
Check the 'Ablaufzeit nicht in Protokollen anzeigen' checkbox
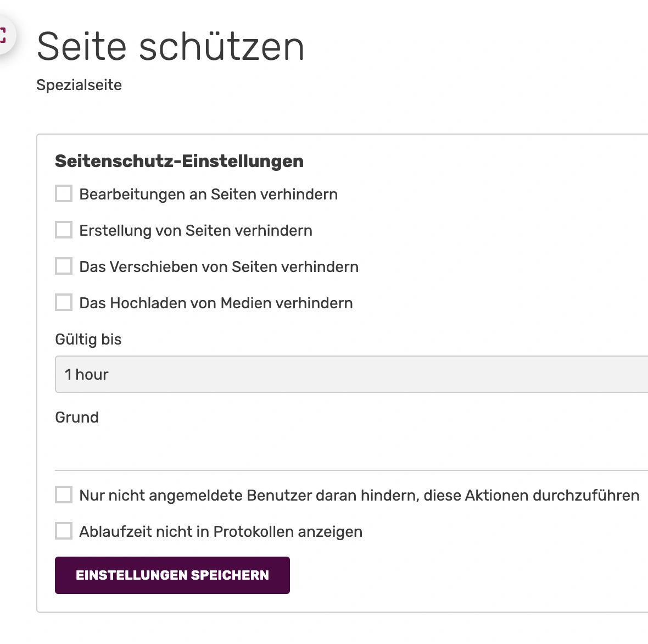pos(64,531)
